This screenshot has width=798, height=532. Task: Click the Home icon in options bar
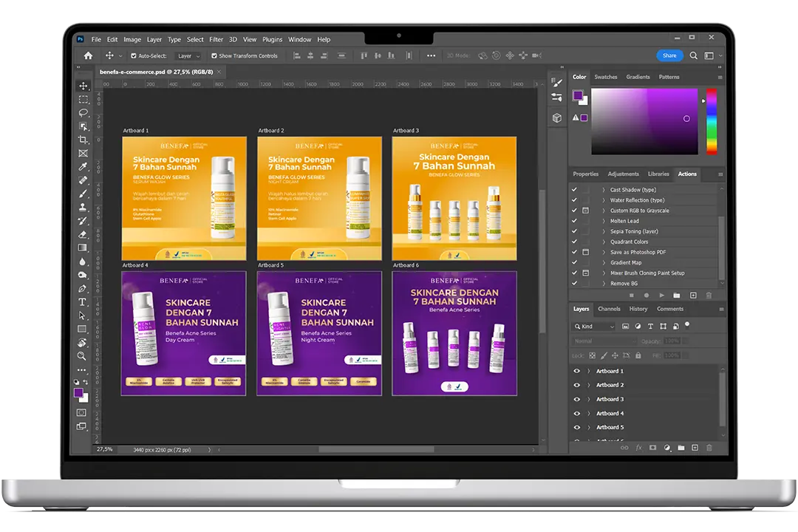pyautogui.click(x=89, y=55)
